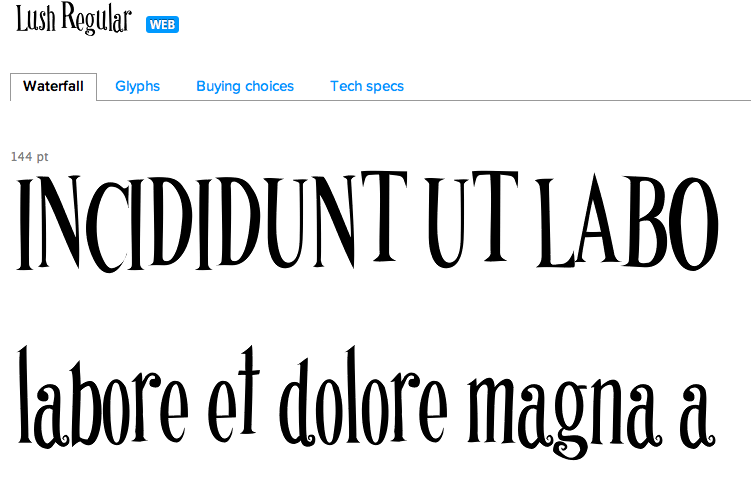Click the 144 pt size label

30,157
